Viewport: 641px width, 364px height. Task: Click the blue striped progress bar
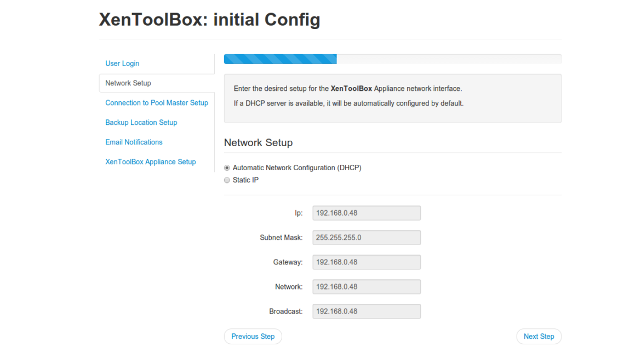[x=281, y=59]
